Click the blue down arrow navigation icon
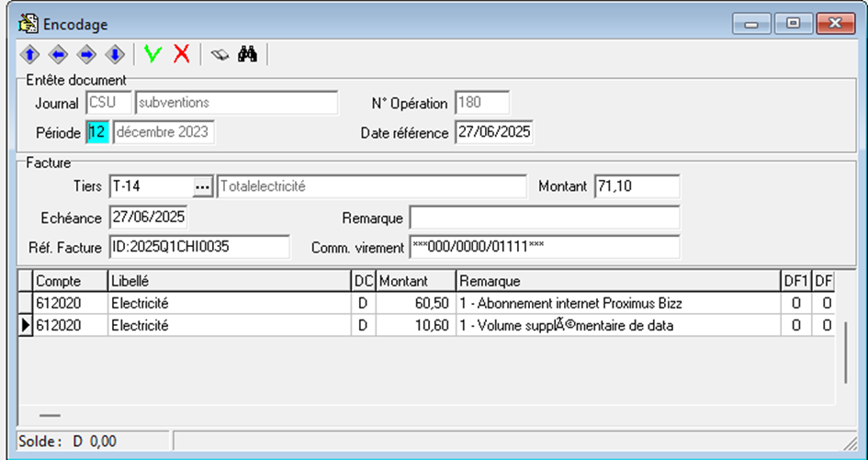This screenshot has height=460, width=868. [x=115, y=54]
